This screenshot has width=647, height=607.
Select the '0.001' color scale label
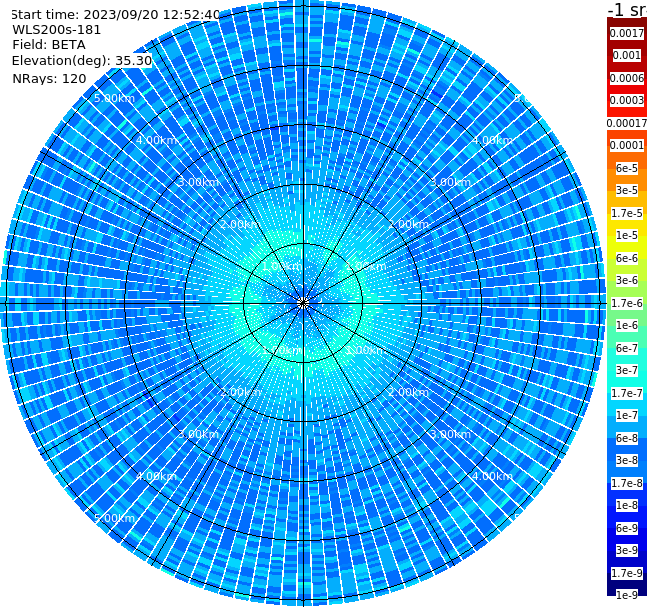(627, 55)
